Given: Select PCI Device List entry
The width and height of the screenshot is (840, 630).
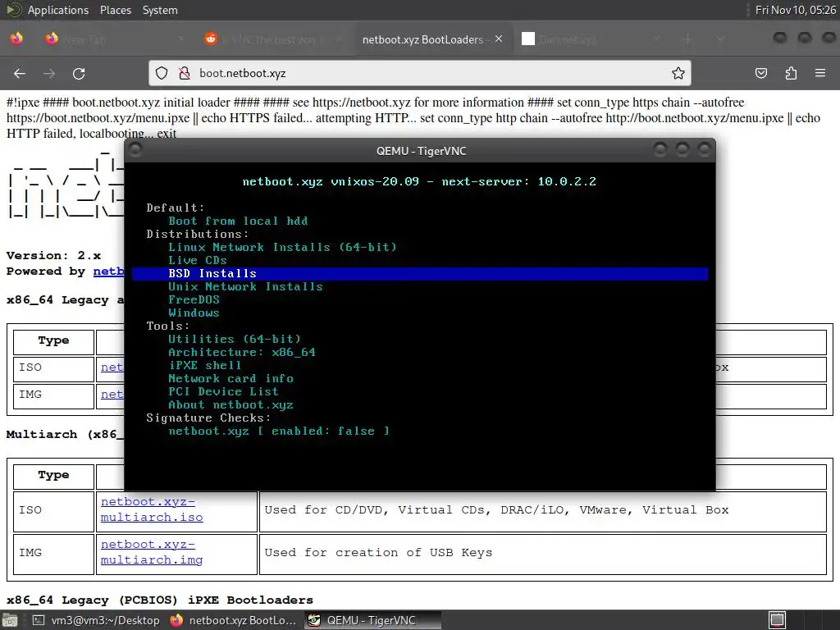Looking at the screenshot, I should click(223, 391).
